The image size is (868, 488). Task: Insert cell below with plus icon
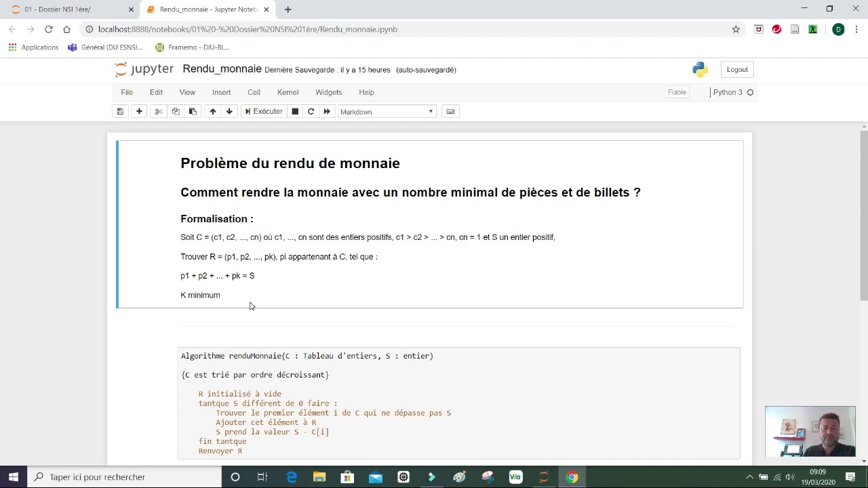139,111
